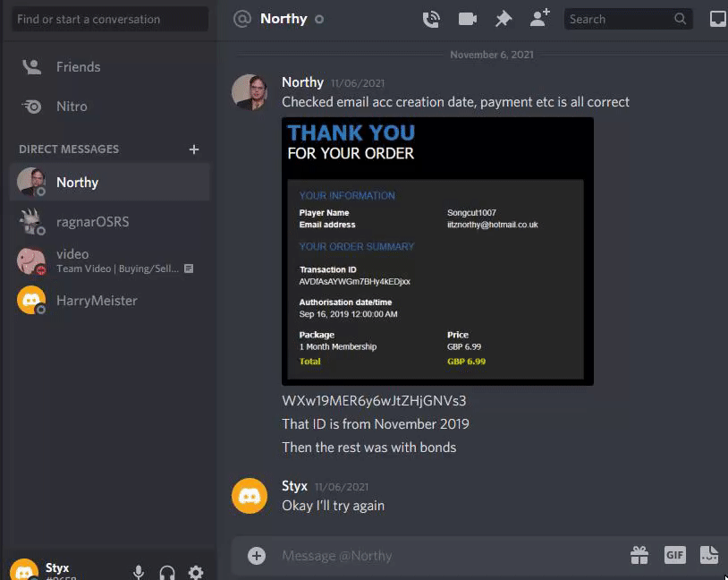Screen dimensions: 728x580
Task: Toggle headphones deafen
Action: pyautogui.click(x=167, y=572)
